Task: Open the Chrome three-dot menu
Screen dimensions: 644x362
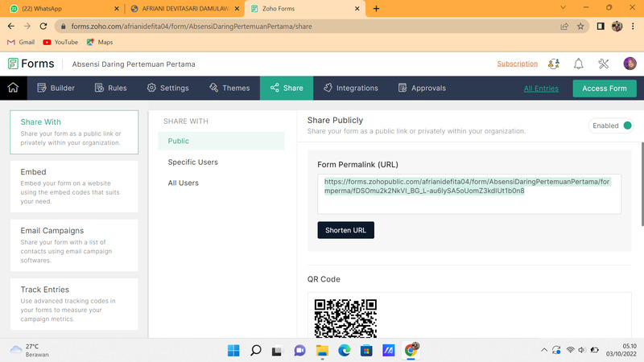Action: pos(633,27)
